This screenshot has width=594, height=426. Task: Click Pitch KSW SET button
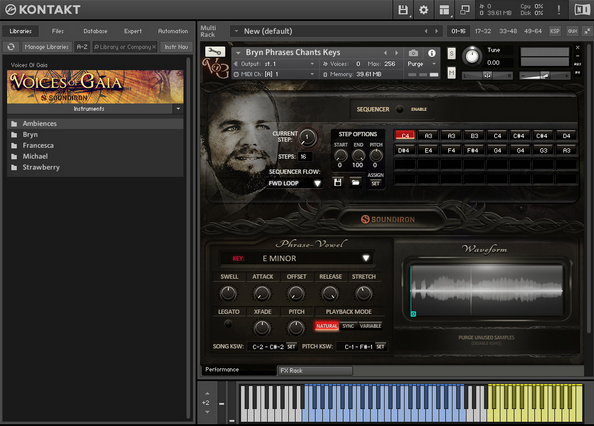point(381,346)
